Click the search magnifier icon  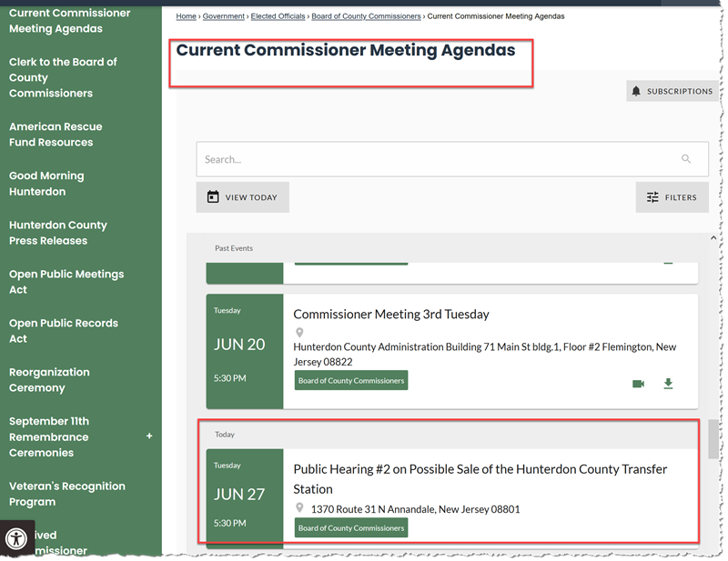[686, 159]
